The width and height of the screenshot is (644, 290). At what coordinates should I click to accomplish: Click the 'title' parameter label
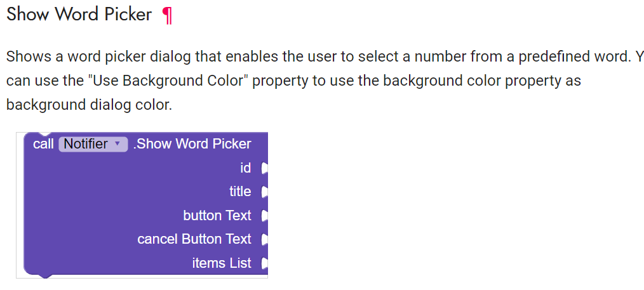240,192
